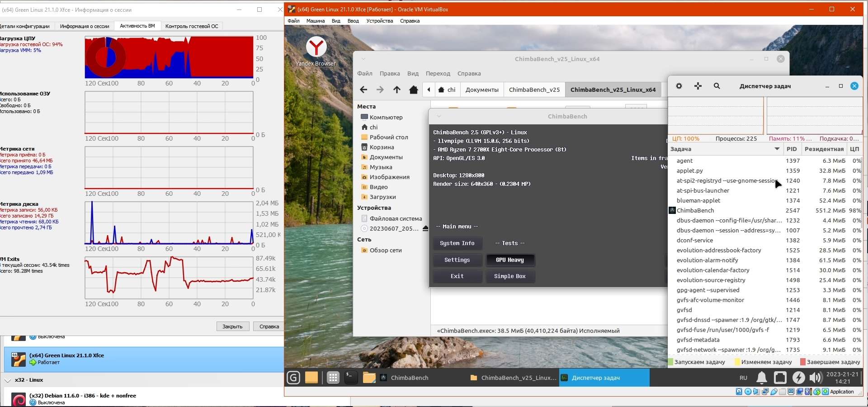Open the Машина menu in VirtualBox
Screen dimensions: 868x407
316,21
